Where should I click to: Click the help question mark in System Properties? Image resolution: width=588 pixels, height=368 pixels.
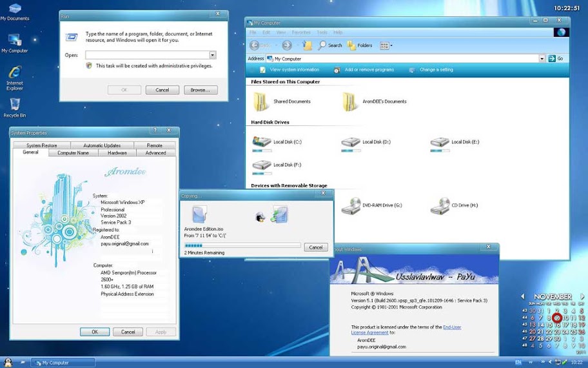point(155,130)
